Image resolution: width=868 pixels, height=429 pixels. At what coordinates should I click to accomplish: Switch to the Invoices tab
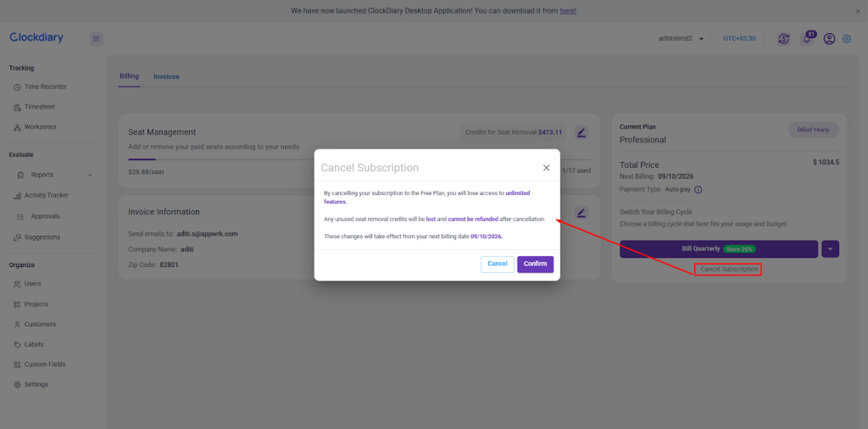166,76
